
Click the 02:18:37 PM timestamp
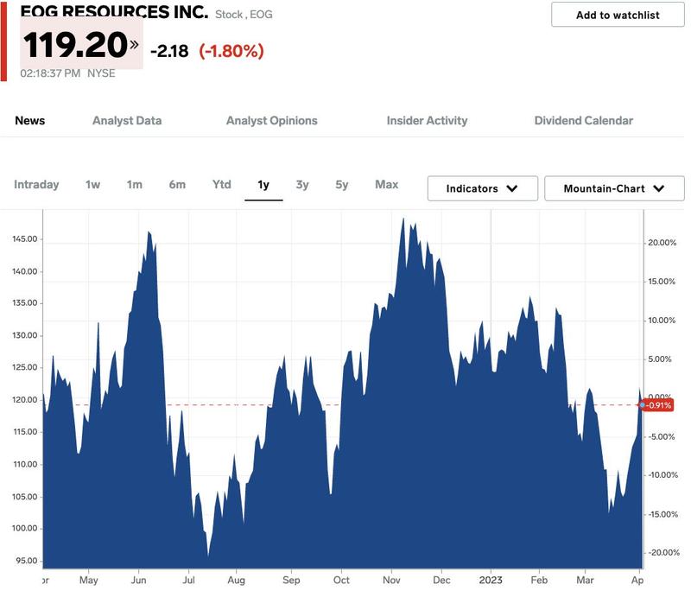click(x=50, y=73)
